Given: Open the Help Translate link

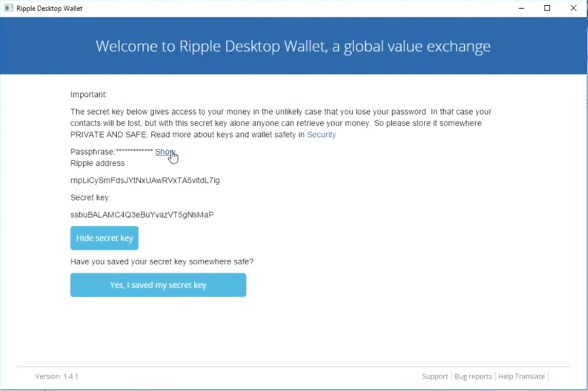Looking at the screenshot, I should tap(521, 376).
